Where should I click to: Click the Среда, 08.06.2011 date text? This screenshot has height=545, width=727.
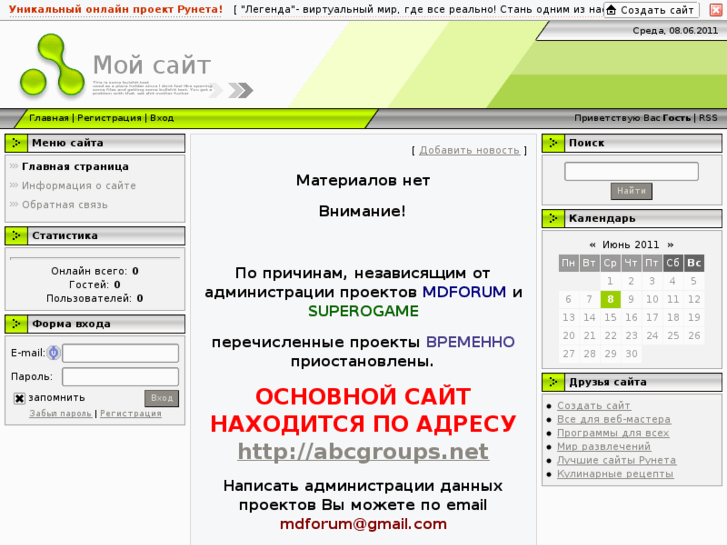click(x=675, y=31)
